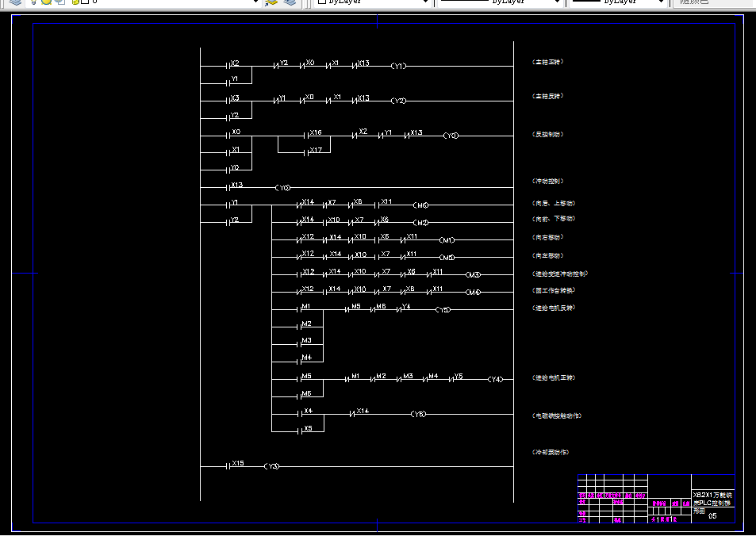Select the Y3 coil in the bottom rung
This screenshot has width=756, height=536.
click(272, 466)
